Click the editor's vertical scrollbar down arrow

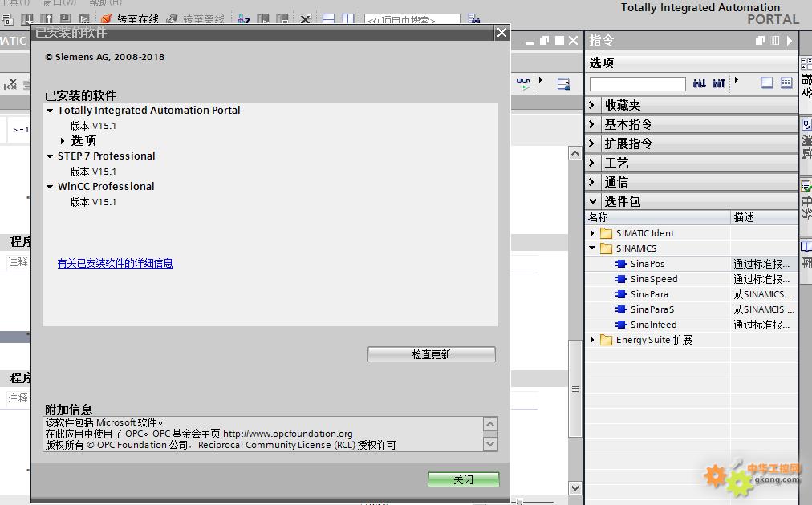(x=574, y=487)
